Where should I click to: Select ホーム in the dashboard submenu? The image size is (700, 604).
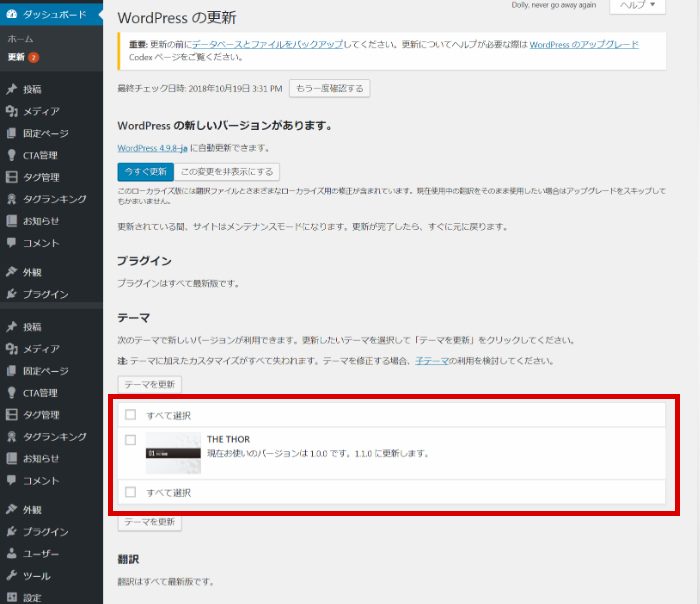point(20,39)
